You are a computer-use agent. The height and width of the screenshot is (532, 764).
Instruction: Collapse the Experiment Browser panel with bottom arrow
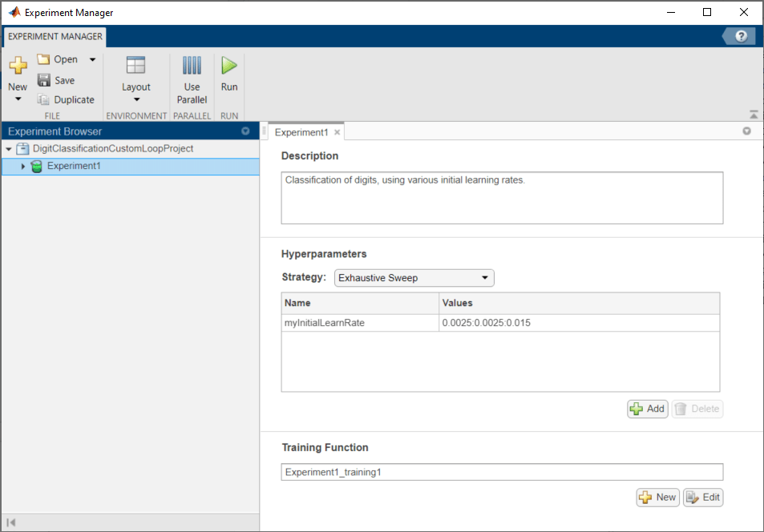[11, 522]
